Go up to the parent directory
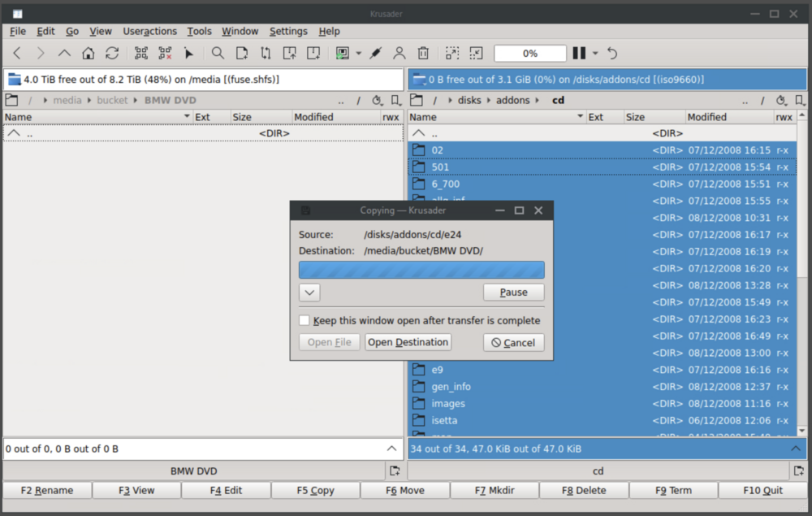Image resolution: width=812 pixels, height=516 pixels. point(64,53)
